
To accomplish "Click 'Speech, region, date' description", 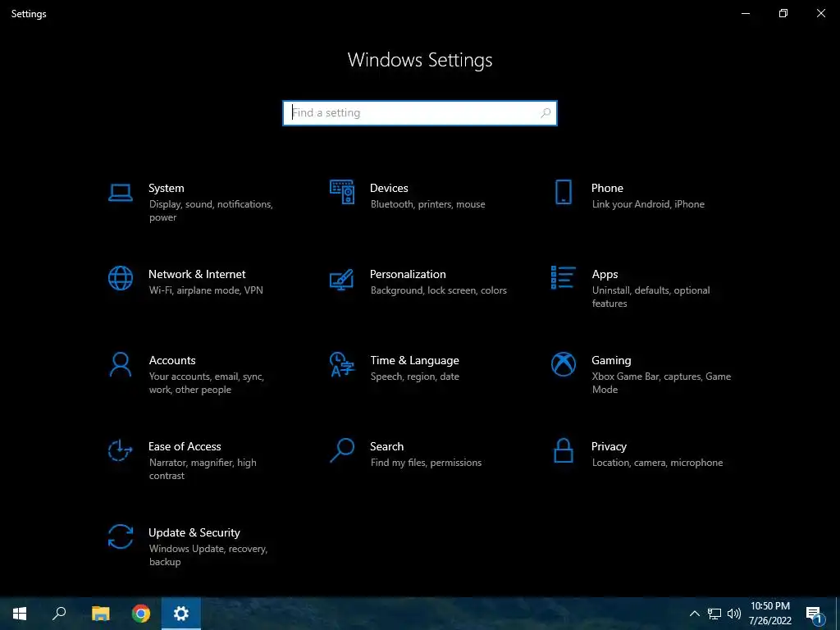I will click(414, 377).
